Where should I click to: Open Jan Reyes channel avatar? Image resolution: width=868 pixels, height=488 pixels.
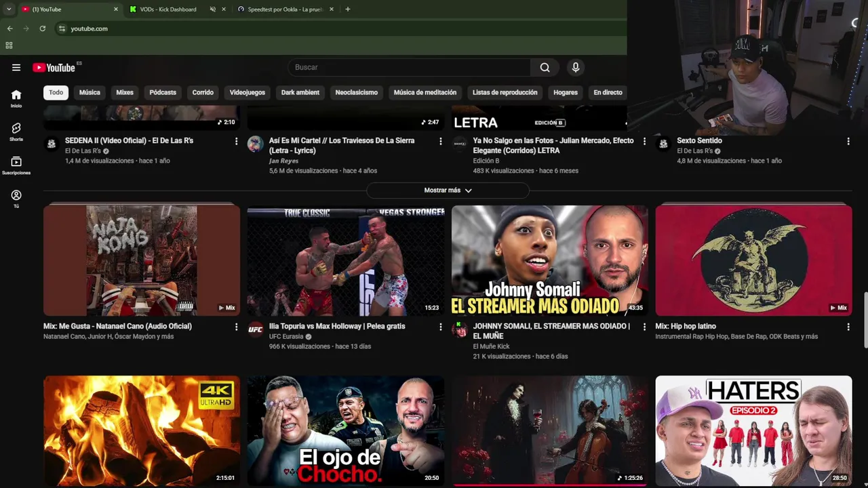pos(255,144)
